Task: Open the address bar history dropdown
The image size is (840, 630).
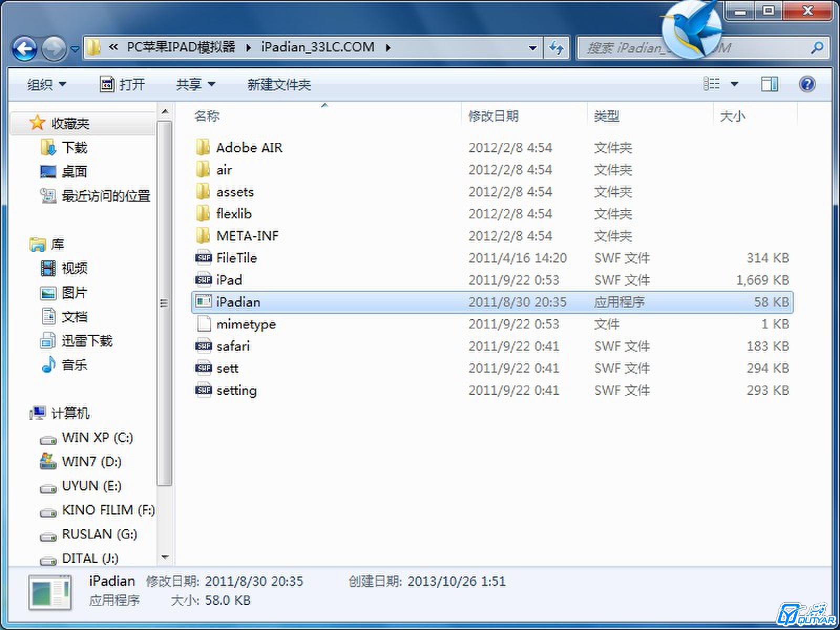Action: 533,48
